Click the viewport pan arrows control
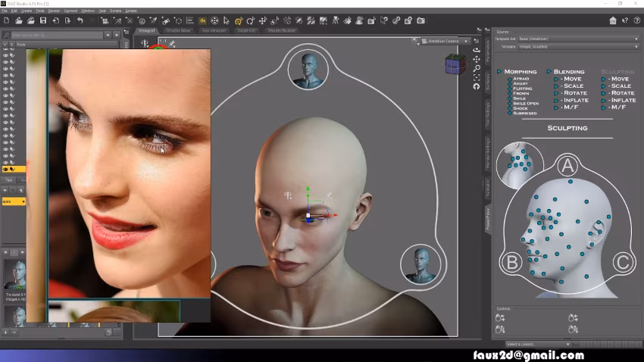 477,59
